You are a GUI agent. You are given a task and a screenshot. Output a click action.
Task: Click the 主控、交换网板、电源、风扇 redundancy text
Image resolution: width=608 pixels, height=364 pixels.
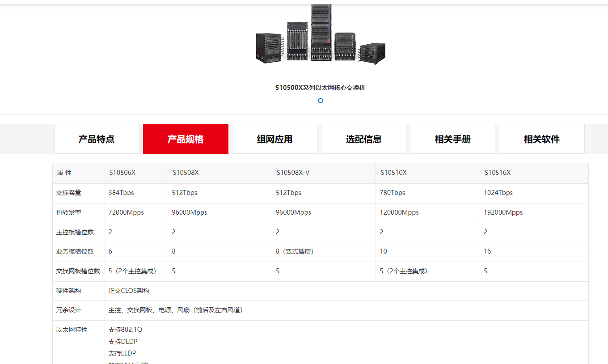point(177,310)
